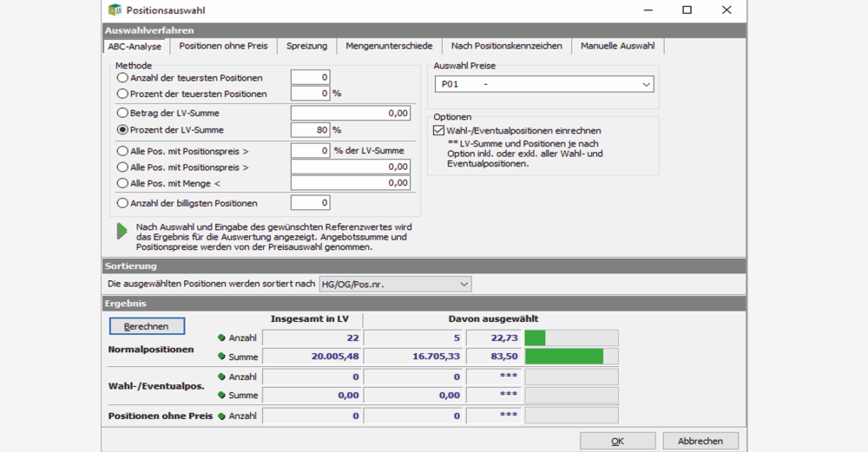Pick 'Alle Pos. mit Positionspreis >' amount option

[x=122, y=167]
